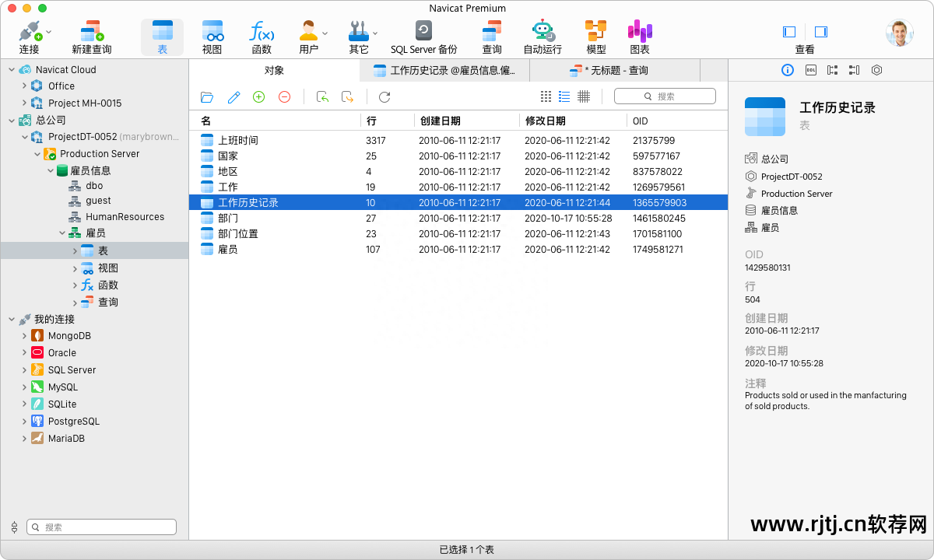Expand the 视图 tree node
The height and width of the screenshot is (560, 934).
point(75,268)
